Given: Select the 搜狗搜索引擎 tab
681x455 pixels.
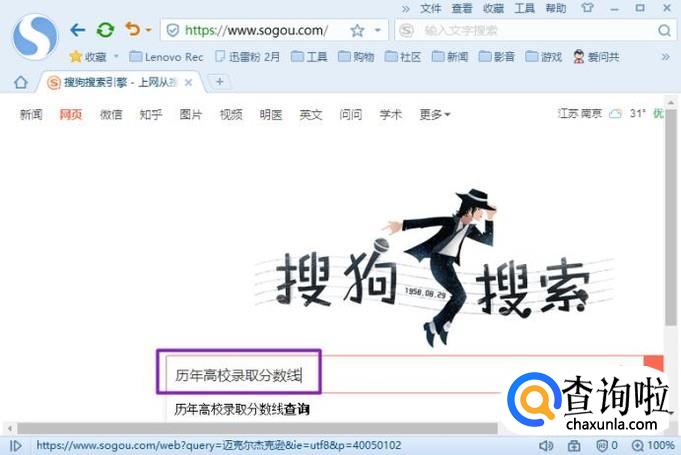Looking at the screenshot, I should (x=117, y=82).
